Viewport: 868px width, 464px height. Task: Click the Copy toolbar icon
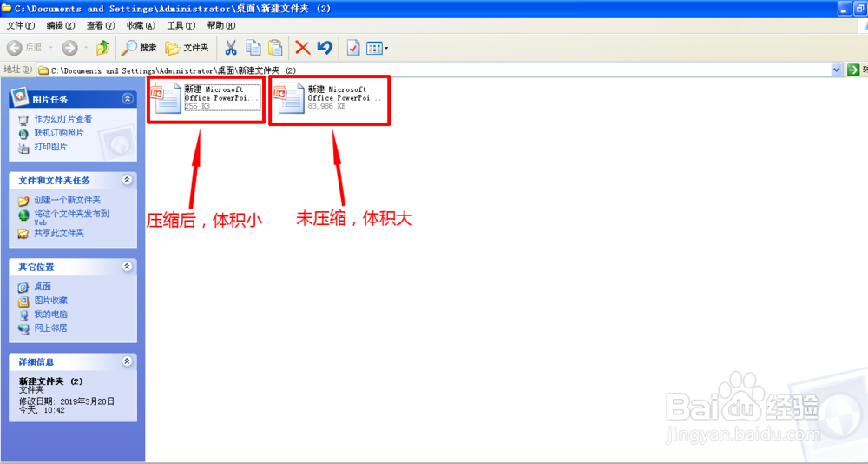pyautogui.click(x=253, y=48)
